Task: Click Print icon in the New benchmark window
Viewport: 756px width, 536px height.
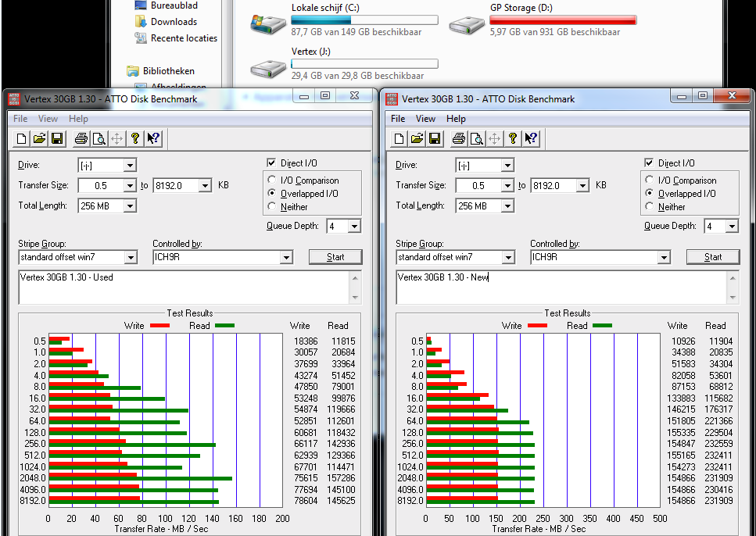Action: (x=458, y=139)
